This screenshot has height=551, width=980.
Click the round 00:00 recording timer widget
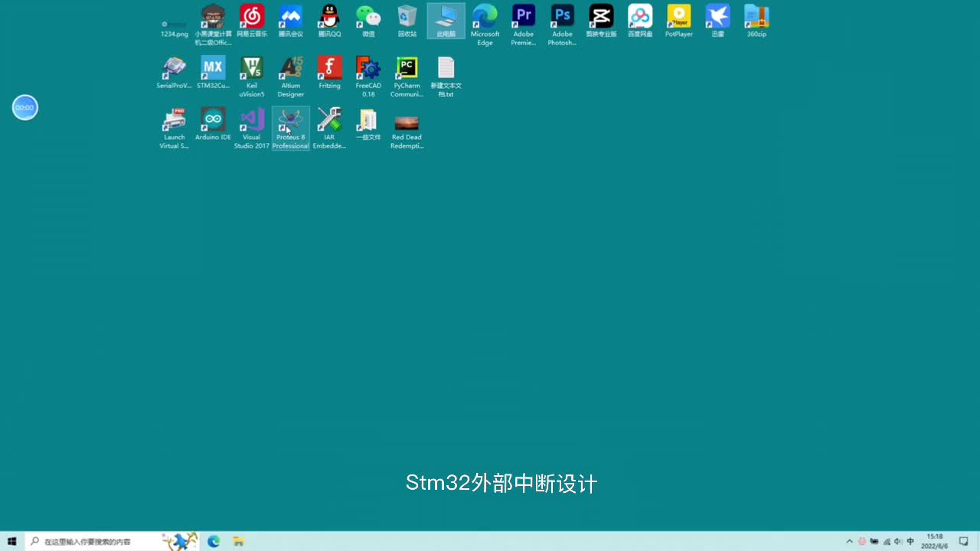click(x=25, y=108)
